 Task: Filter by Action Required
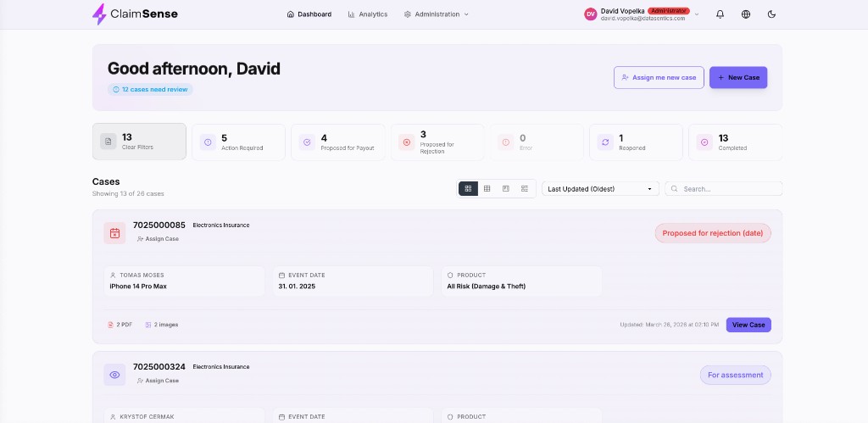238,142
